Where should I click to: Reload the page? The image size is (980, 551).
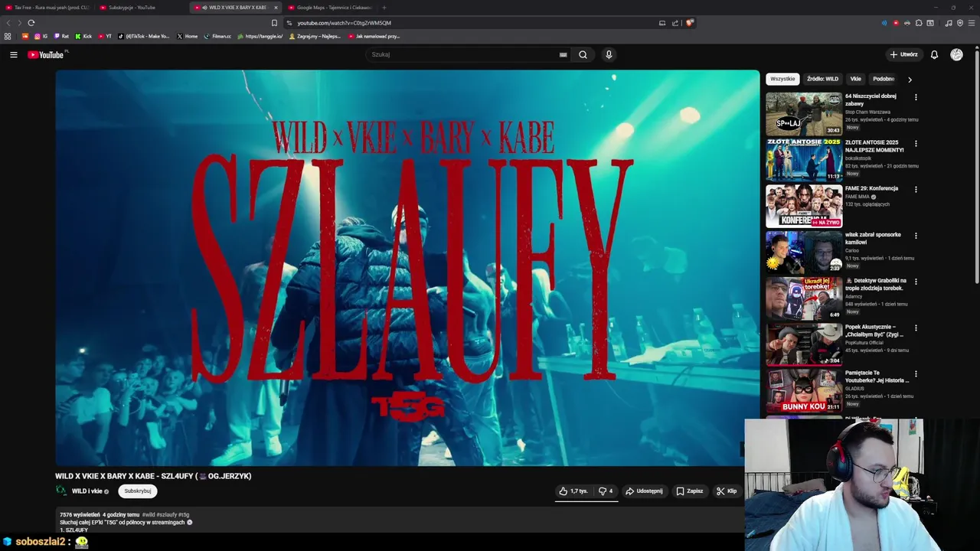point(31,23)
